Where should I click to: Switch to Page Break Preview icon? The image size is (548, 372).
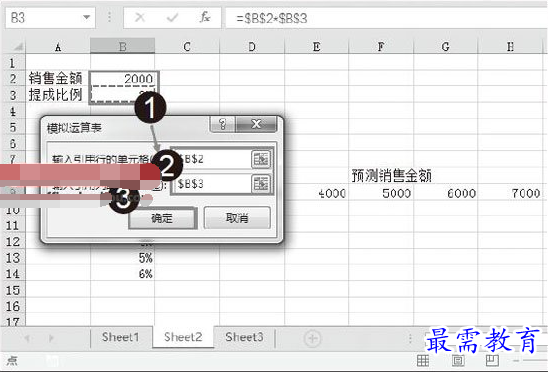click(x=492, y=360)
